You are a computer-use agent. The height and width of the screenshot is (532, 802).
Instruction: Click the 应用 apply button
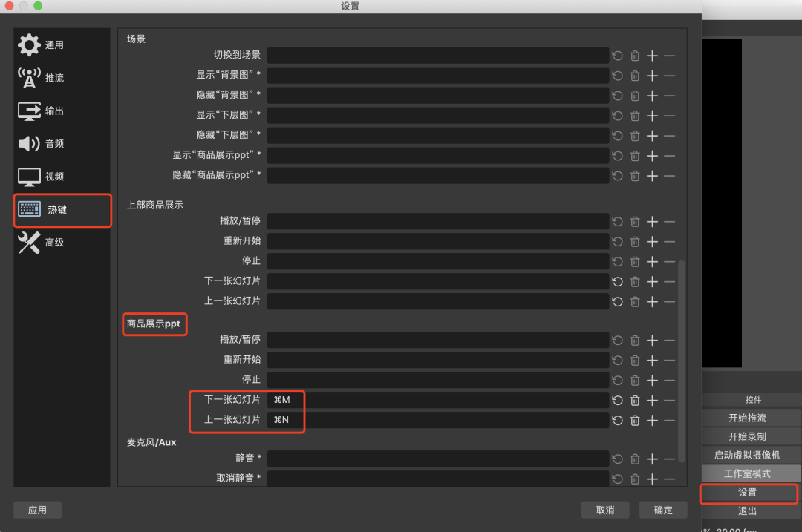[x=37, y=510]
